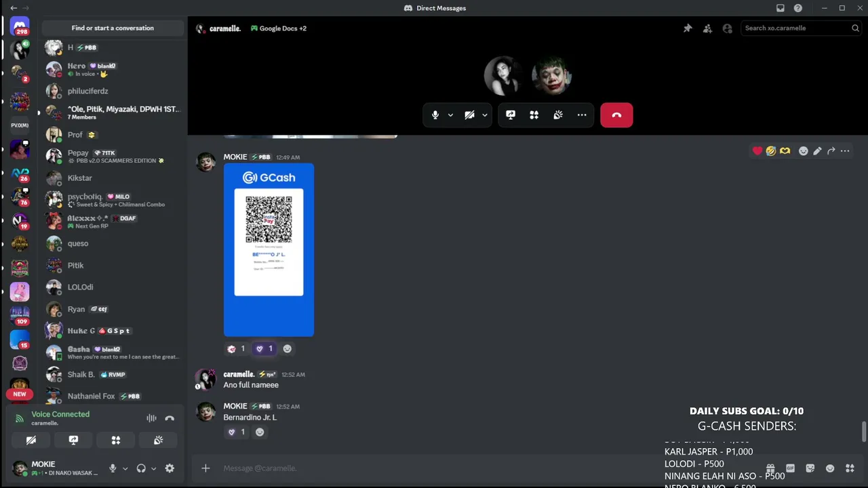The image size is (868, 488).
Task: Send a gift with the gift icon
Action: [770, 468]
